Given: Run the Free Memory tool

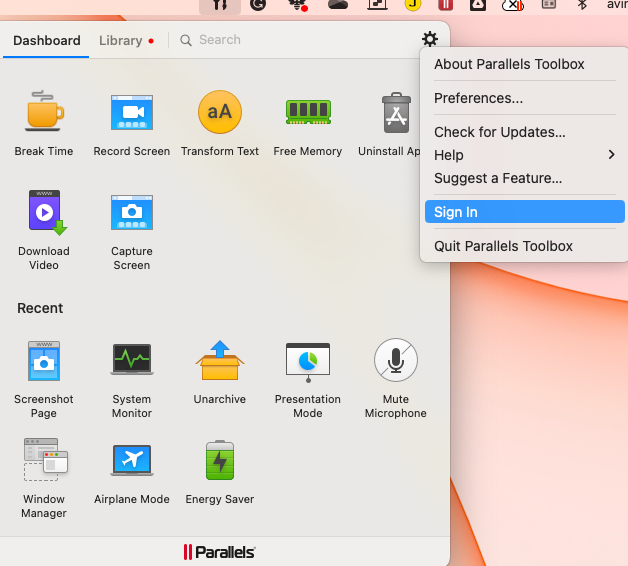Looking at the screenshot, I should 307,112.
